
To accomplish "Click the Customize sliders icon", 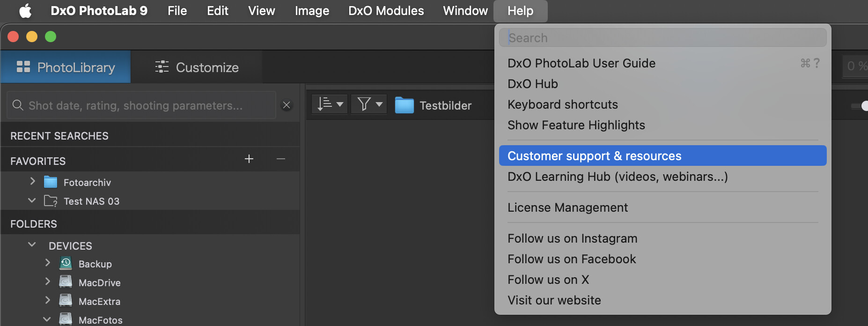I will click(x=162, y=67).
